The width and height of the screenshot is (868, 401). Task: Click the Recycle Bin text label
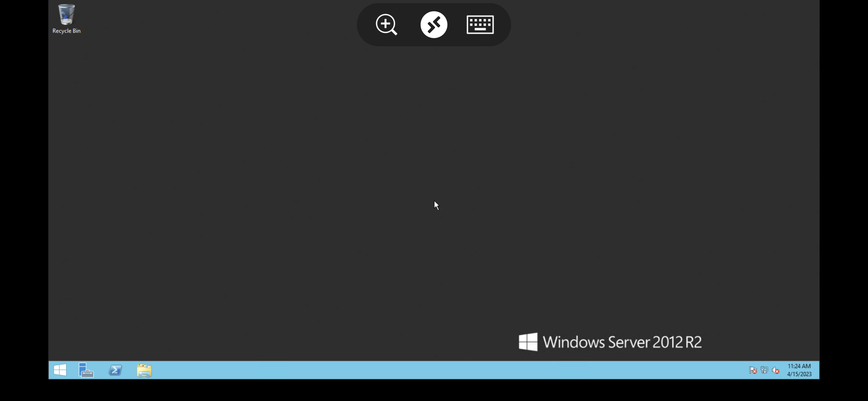click(67, 31)
